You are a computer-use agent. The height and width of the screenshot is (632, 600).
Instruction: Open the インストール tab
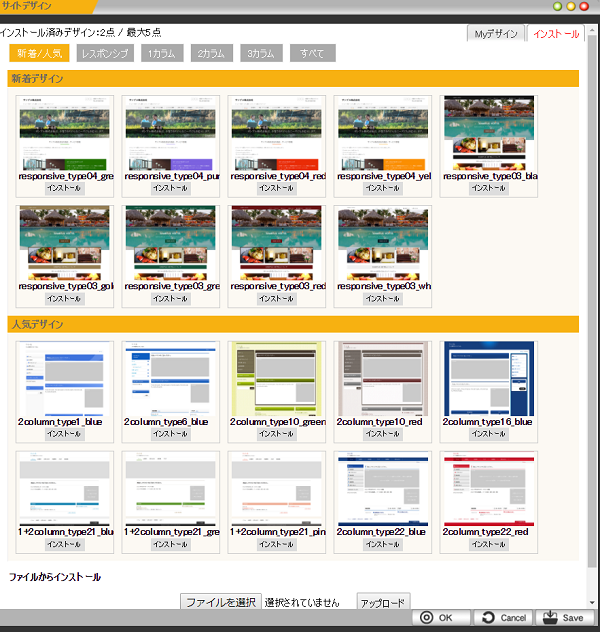pos(556,34)
